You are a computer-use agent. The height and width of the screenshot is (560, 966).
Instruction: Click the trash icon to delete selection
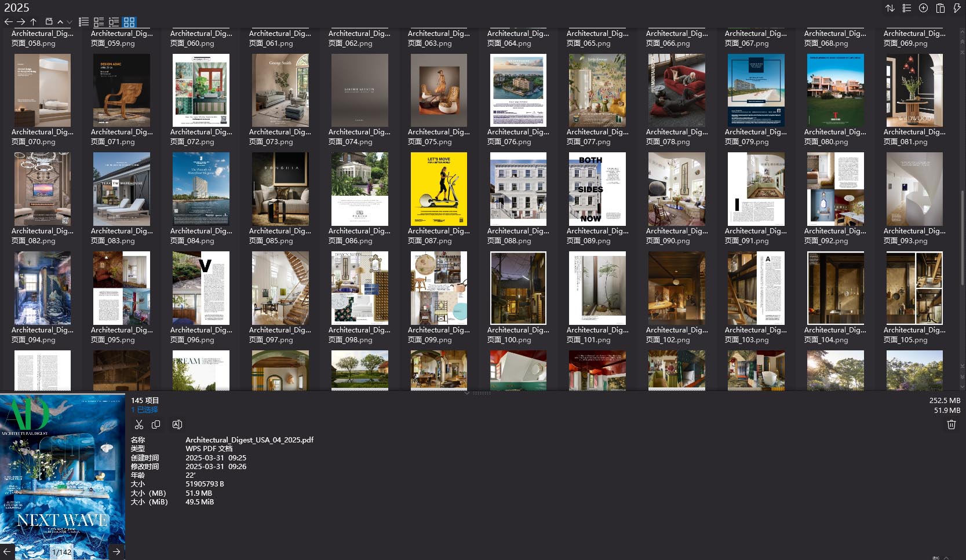951,424
